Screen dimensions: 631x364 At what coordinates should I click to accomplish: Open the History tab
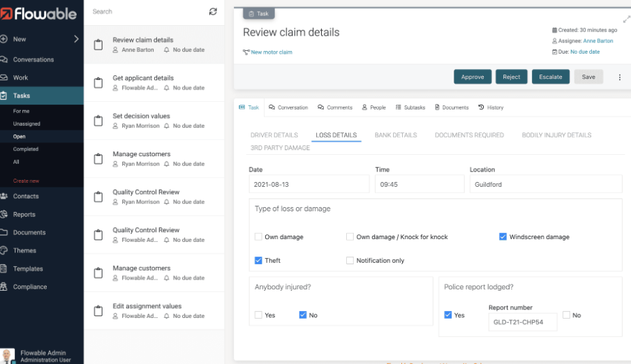coord(491,107)
